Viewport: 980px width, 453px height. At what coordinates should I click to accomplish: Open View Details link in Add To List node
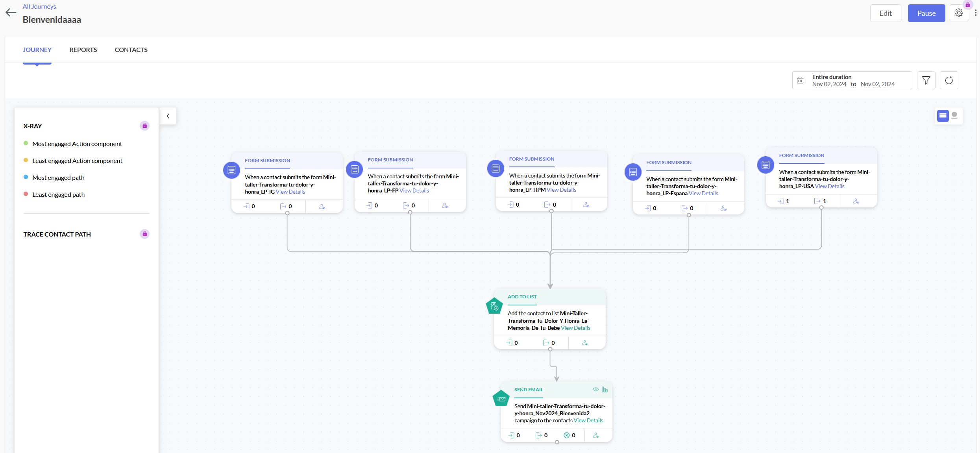(575, 328)
